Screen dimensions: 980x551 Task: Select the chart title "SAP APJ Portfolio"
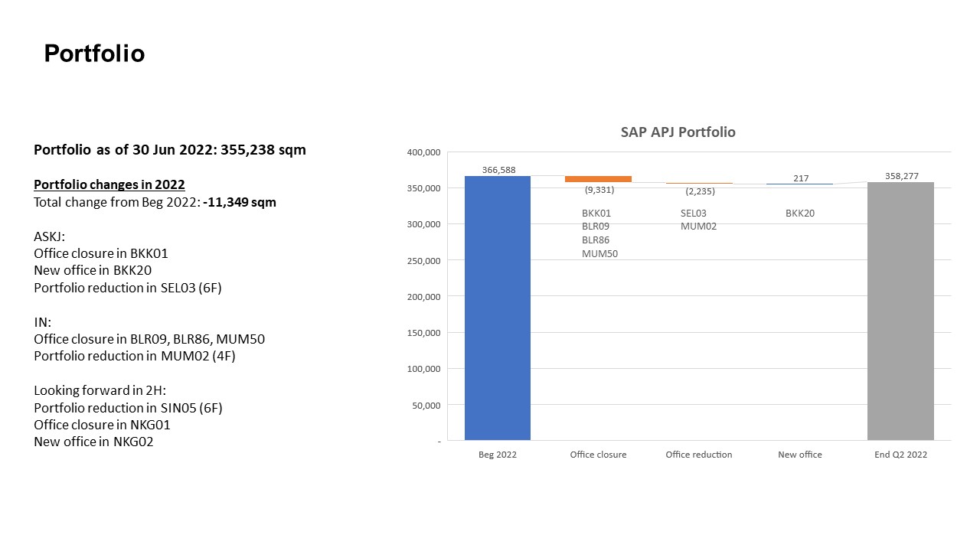point(678,132)
